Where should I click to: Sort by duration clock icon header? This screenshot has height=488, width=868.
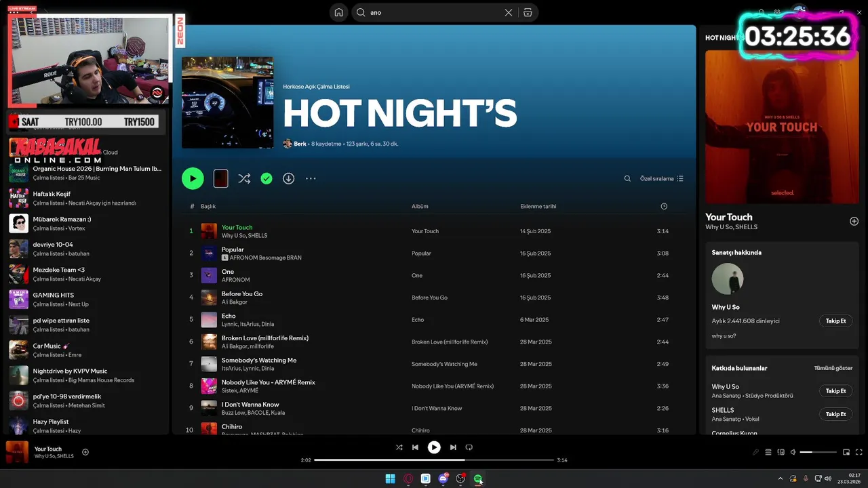(664, 206)
